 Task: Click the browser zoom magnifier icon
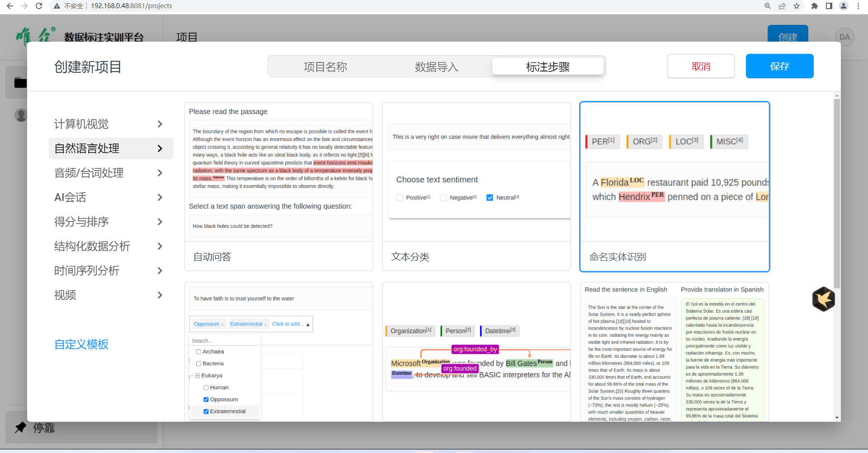point(768,6)
